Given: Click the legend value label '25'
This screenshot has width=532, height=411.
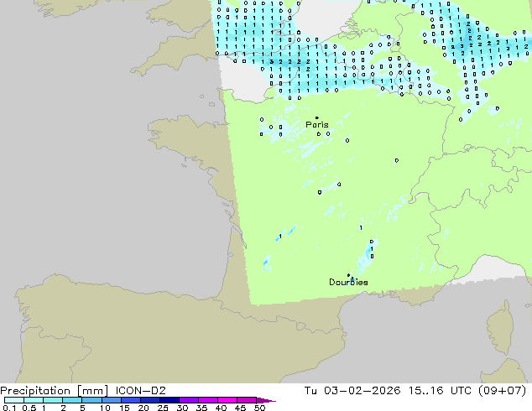Looking at the screenshot, I should point(163,408).
